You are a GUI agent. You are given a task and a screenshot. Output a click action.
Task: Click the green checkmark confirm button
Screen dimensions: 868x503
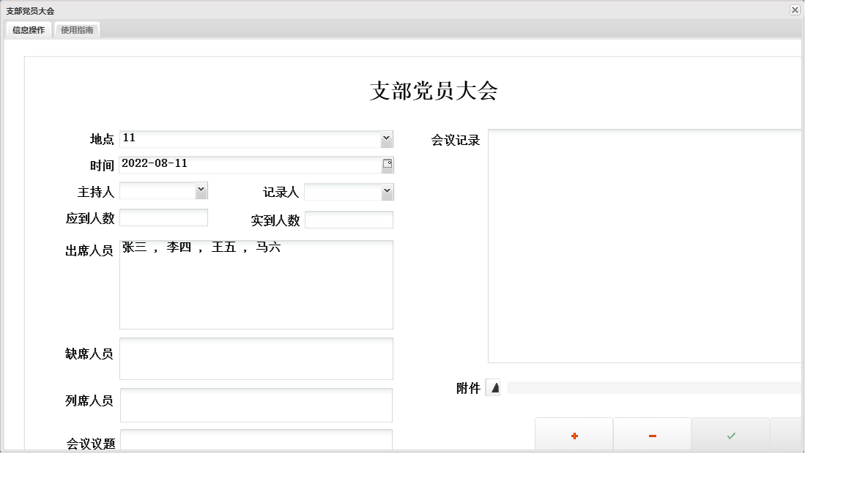coord(730,436)
